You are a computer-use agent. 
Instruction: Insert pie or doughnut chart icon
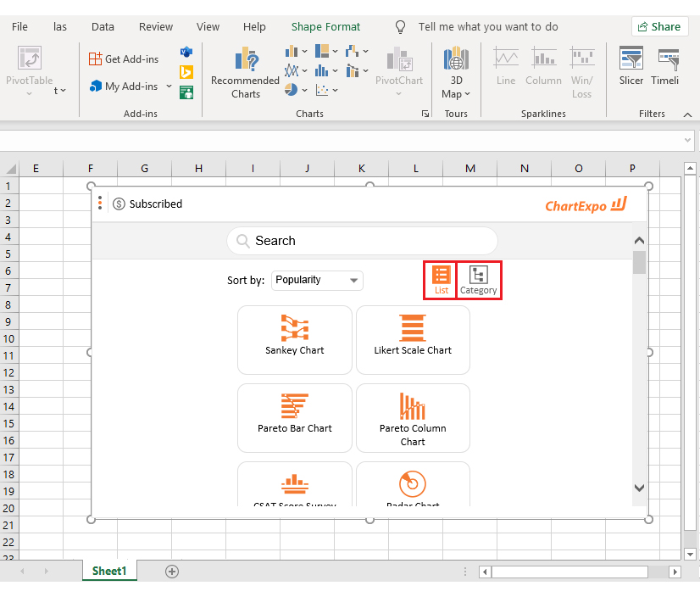[x=292, y=90]
